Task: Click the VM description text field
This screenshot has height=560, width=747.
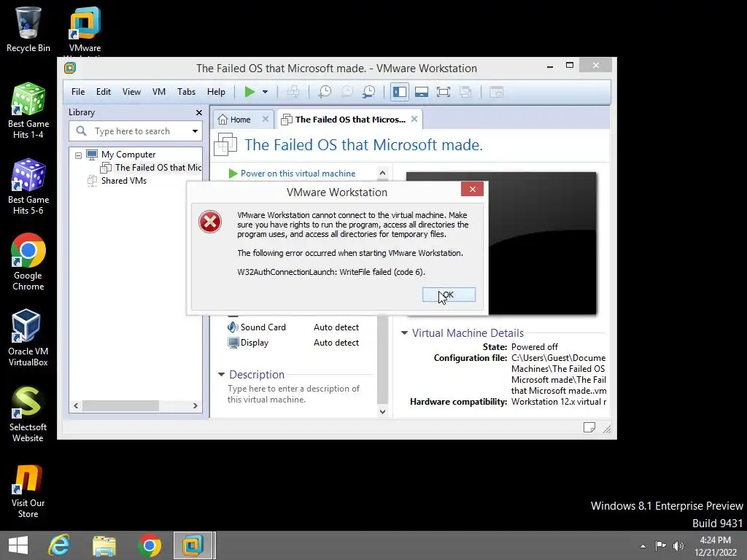Action: click(x=294, y=394)
